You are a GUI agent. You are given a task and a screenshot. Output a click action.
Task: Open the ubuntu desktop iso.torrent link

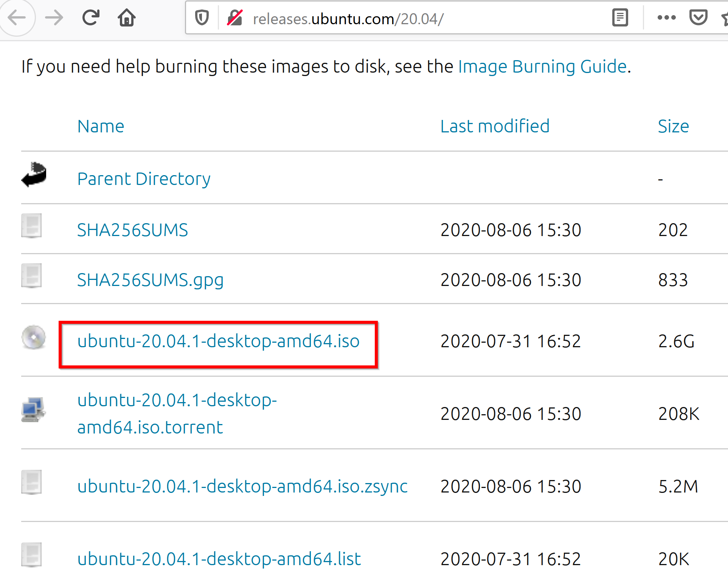(x=177, y=413)
